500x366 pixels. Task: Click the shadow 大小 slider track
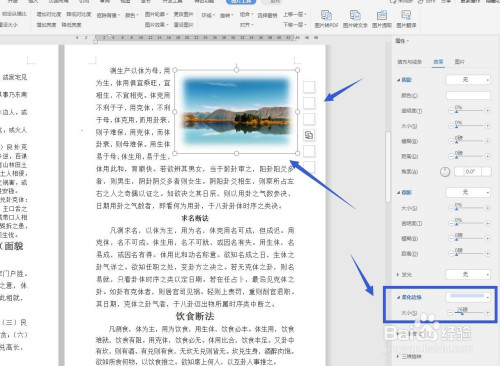[x=469, y=126]
